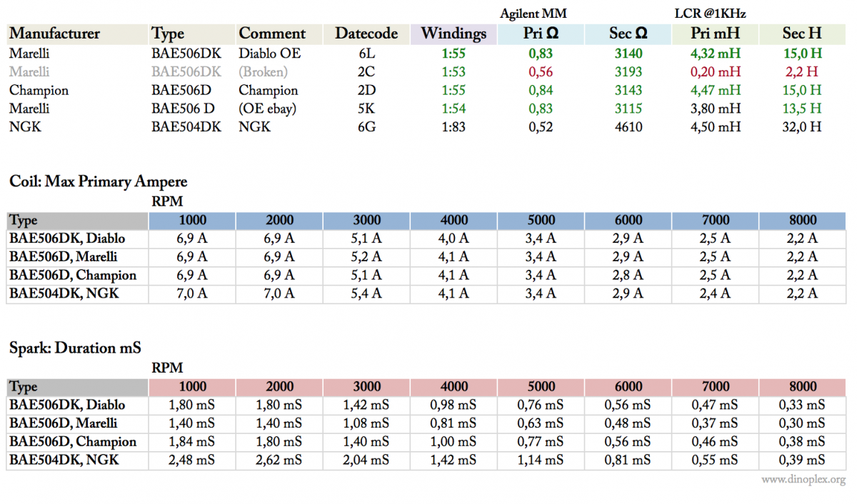857x504 pixels.
Task: Select the Spark: Duration mS heading
Action: pos(75,348)
